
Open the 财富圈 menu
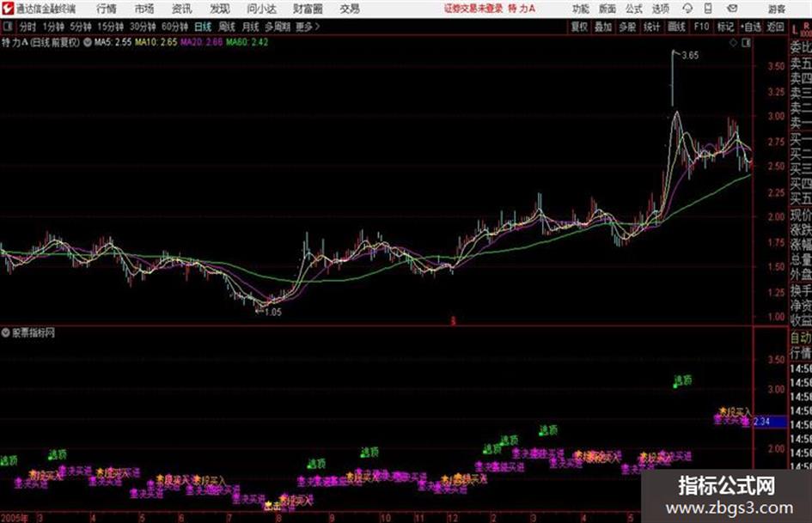click(x=308, y=9)
